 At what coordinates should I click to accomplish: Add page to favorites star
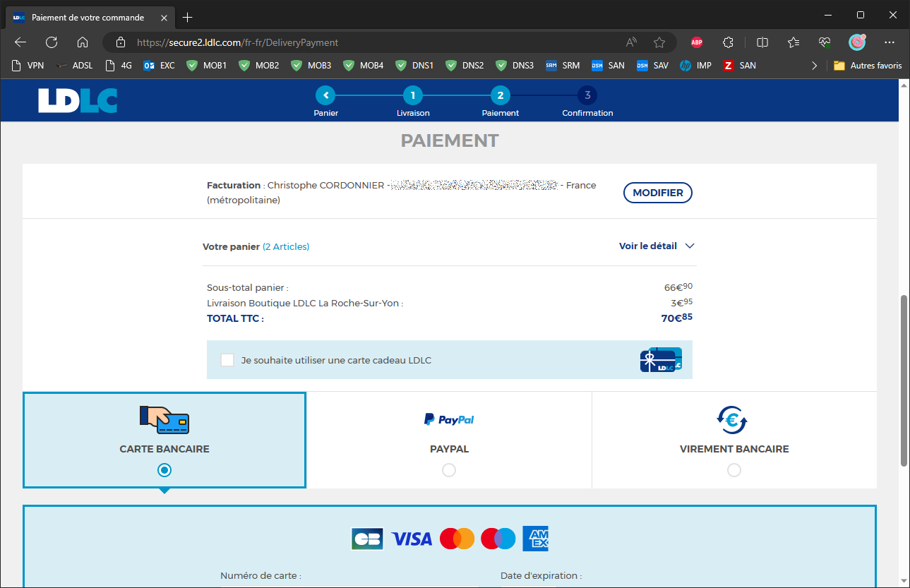pyautogui.click(x=659, y=42)
